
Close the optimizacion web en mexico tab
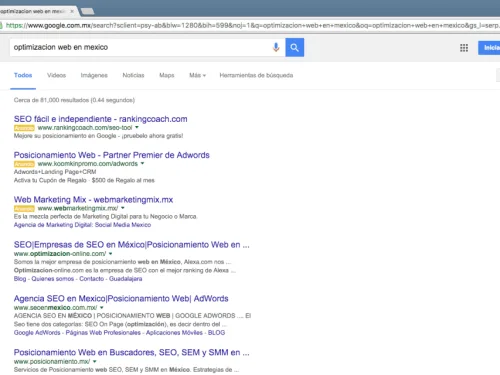click(x=72, y=11)
